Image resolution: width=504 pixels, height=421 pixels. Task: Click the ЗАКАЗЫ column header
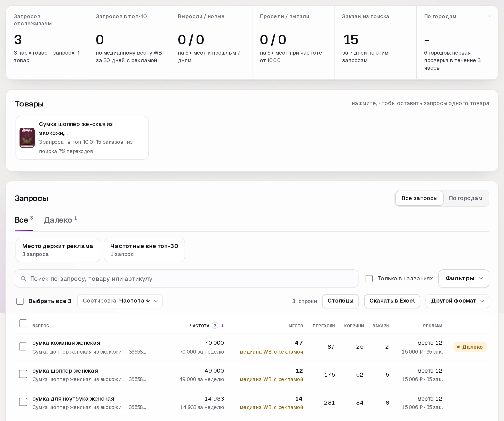point(381,326)
